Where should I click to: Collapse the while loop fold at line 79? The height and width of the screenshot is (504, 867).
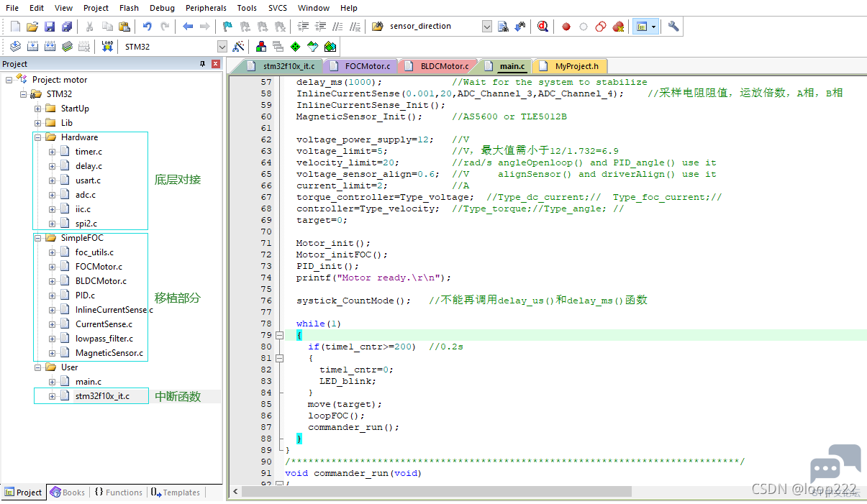click(x=279, y=335)
